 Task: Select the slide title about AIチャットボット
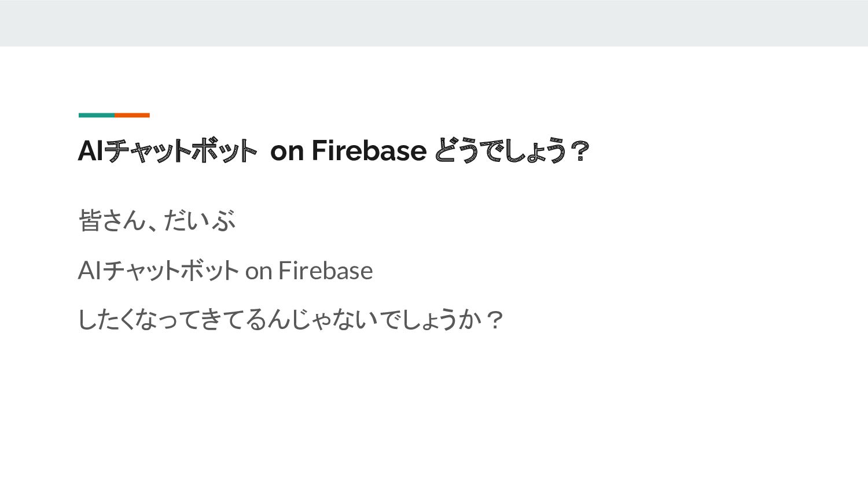(x=334, y=151)
